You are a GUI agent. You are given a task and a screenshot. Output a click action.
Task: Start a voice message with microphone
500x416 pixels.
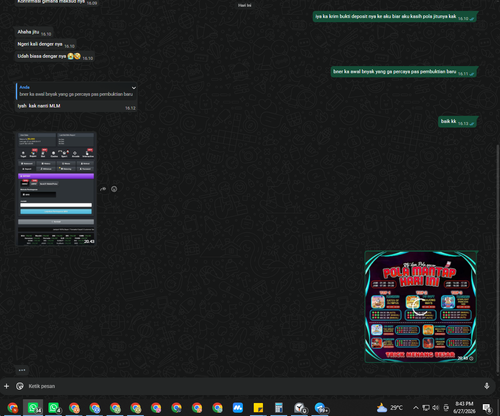[487, 386]
